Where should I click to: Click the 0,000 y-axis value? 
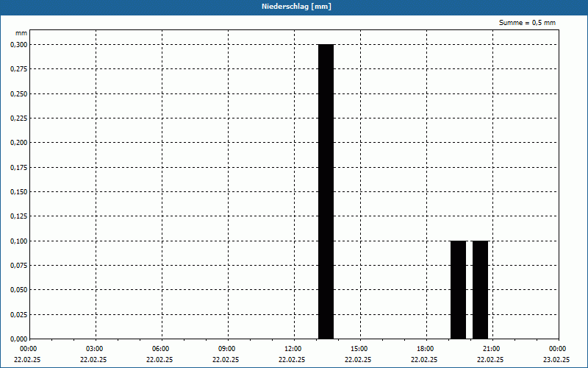[19, 339]
